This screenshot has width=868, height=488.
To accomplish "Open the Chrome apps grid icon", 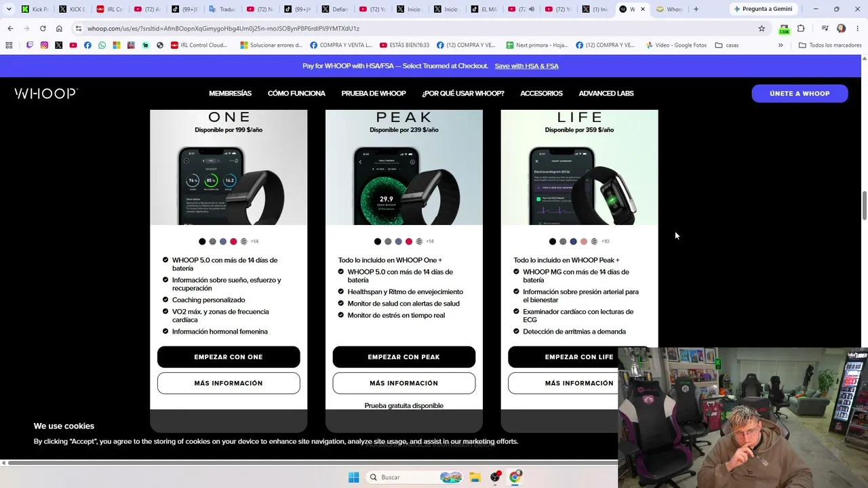I will tap(9, 45).
